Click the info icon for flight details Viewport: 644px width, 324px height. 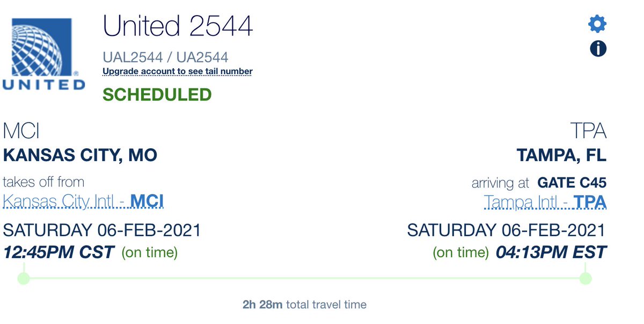pyautogui.click(x=597, y=48)
